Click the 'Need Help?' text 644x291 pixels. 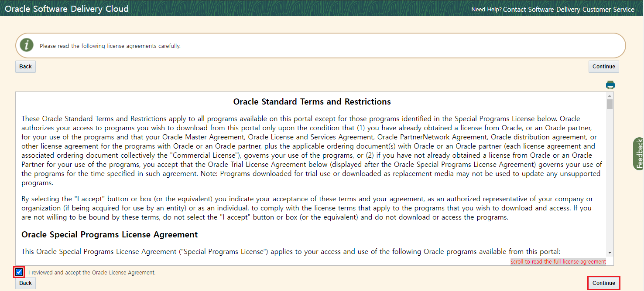tap(486, 10)
